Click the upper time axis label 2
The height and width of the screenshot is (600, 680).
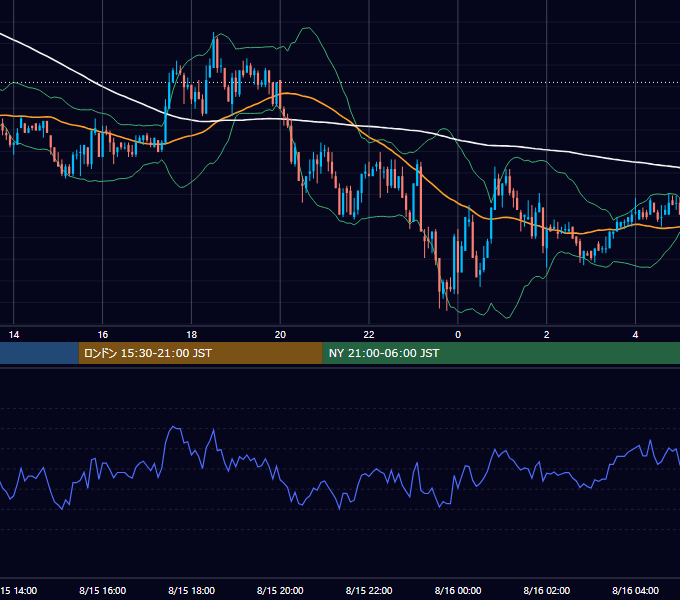click(x=546, y=335)
